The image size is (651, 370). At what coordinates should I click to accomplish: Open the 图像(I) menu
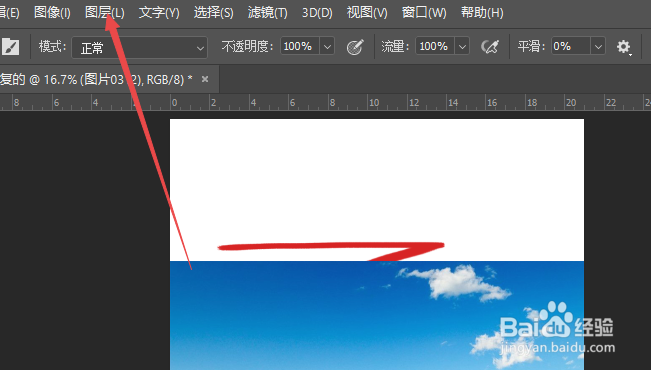(x=52, y=13)
